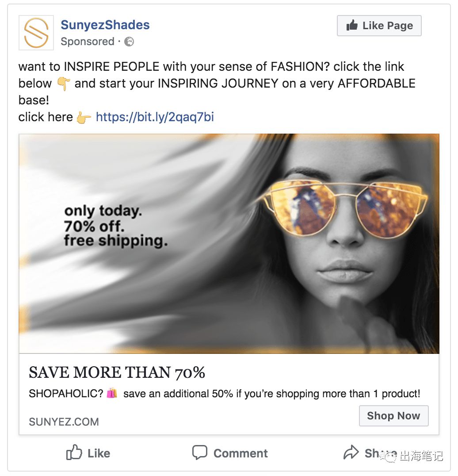Click the Sponsored label under the page name
Screen dimensions: 458x476
point(88,42)
